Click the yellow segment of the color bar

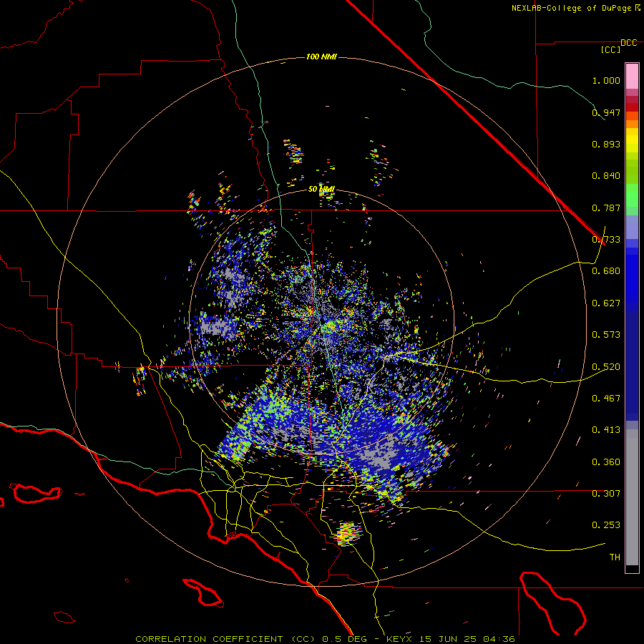coord(632,140)
